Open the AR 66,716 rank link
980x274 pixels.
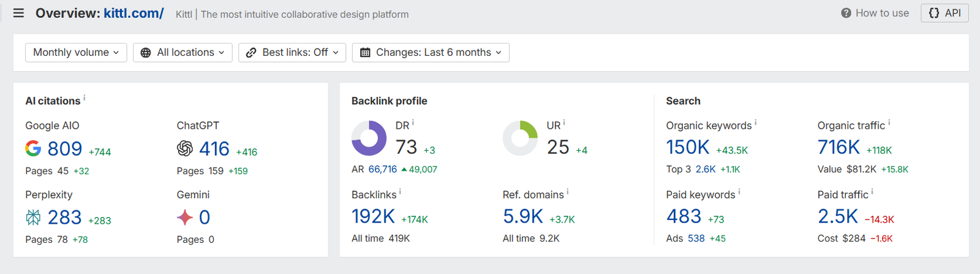pyautogui.click(x=383, y=169)
